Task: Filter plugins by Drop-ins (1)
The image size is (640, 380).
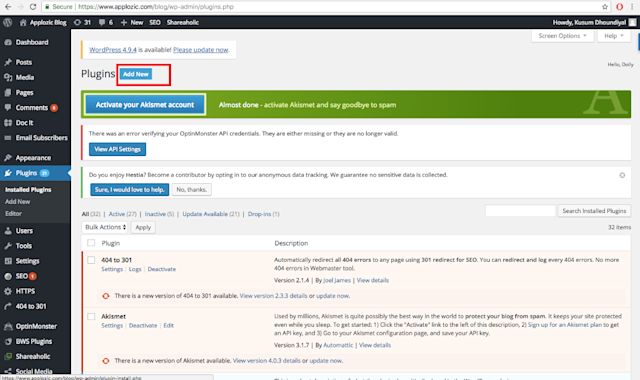Action: (x=263, y=214)
